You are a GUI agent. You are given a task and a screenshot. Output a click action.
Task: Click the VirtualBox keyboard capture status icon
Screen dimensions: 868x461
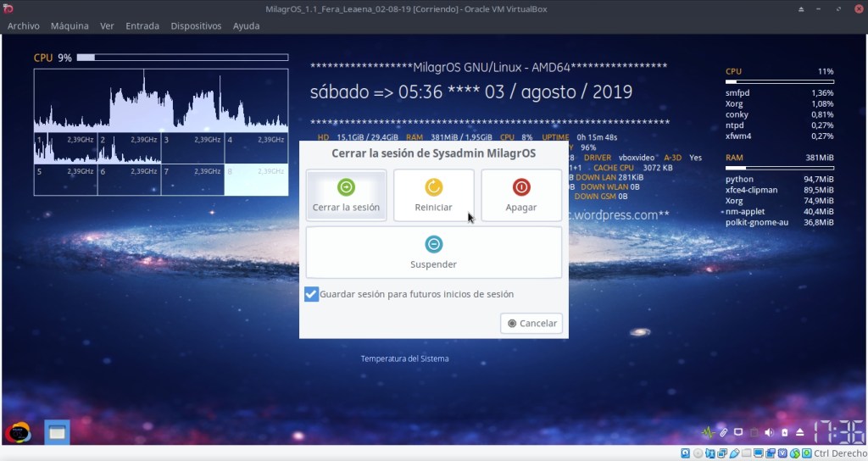[x=807, y=453]
